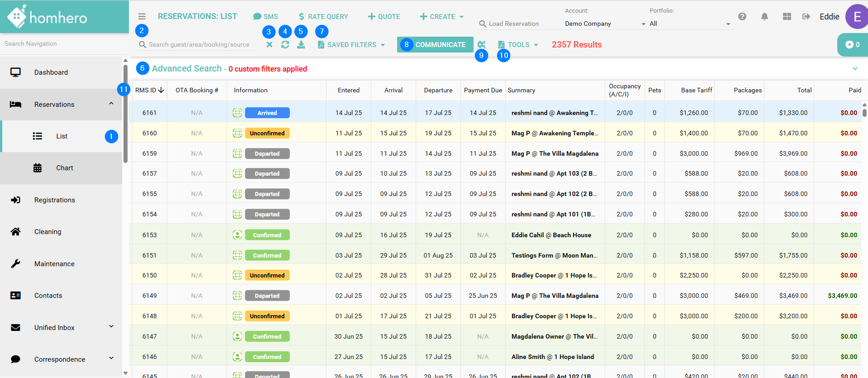This screenshot has height=378, width=868.
Task: Click the hamburger menu icon
Action: point(142,16)
